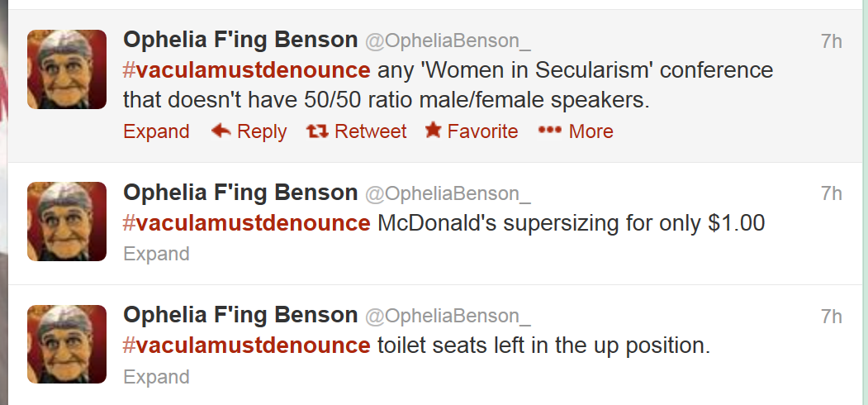Open the More dots menu
868x405 pixels.
pyautogui.click(x=549, y=131)
